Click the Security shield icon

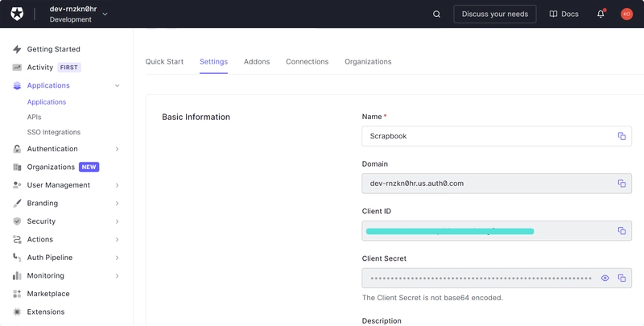tap(17, 221)
